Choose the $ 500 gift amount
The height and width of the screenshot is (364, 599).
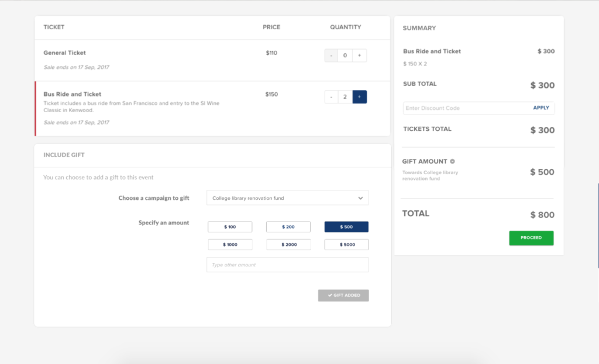tap(346, 227)
